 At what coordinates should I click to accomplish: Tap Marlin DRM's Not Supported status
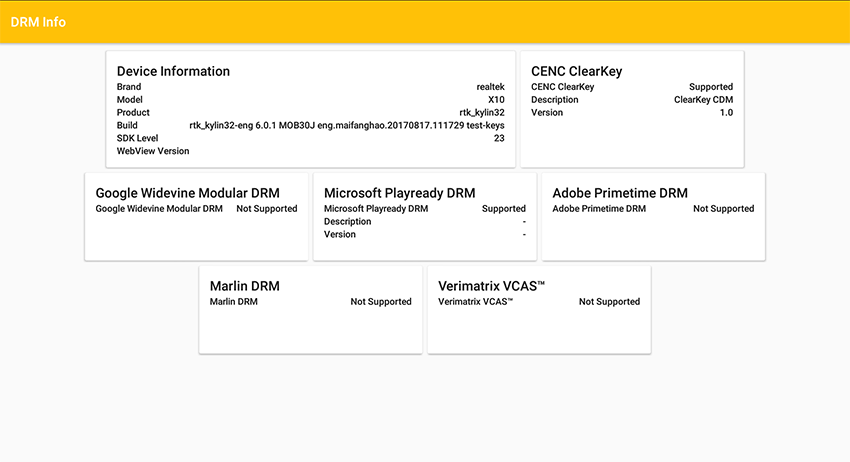pos(381,302)
